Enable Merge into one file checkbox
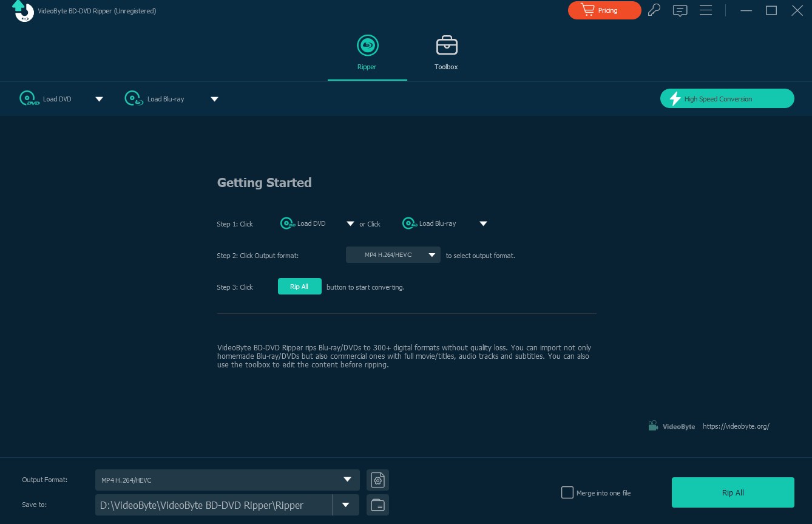The height and width of the screenshot is (524, 812). click(567, 492)
